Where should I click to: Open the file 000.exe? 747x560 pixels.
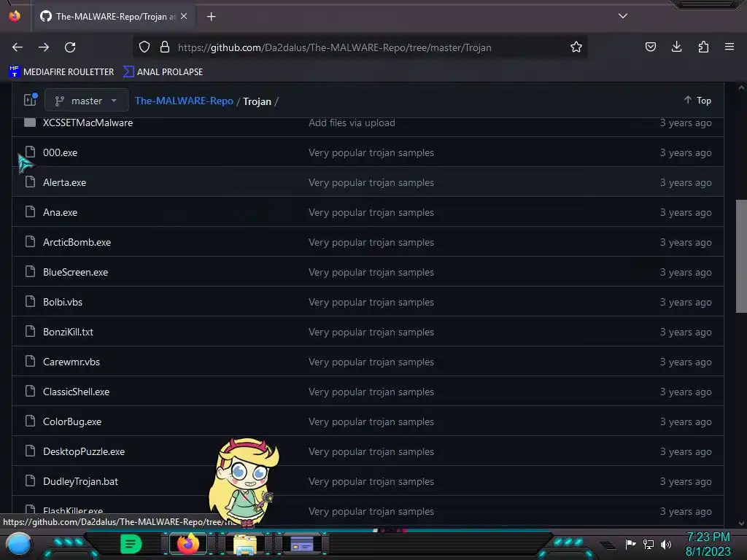click(x=60, y=153)
